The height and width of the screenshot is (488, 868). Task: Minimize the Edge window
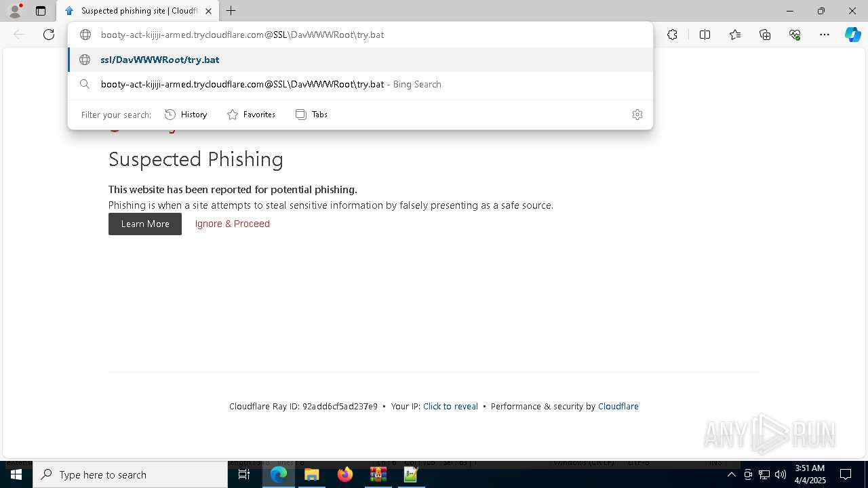(789, 11)
